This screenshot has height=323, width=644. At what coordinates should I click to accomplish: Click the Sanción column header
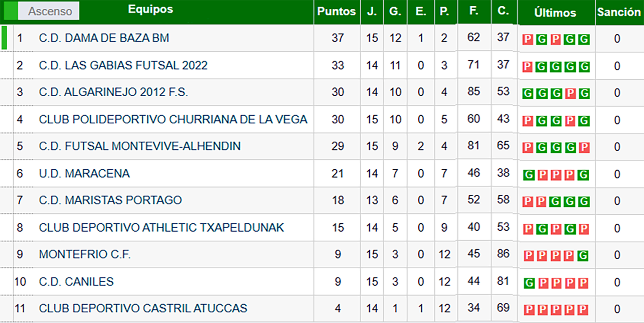[619, 12]
